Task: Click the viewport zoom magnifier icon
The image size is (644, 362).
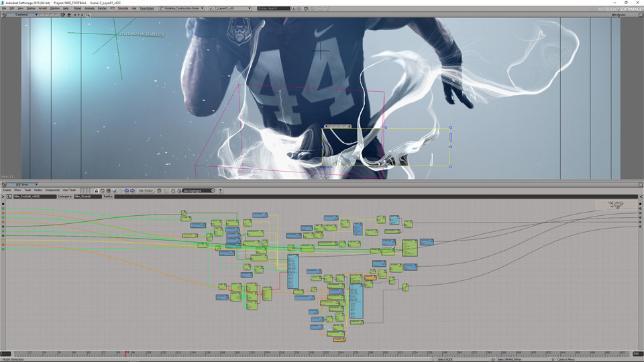Action: point(88,15)
